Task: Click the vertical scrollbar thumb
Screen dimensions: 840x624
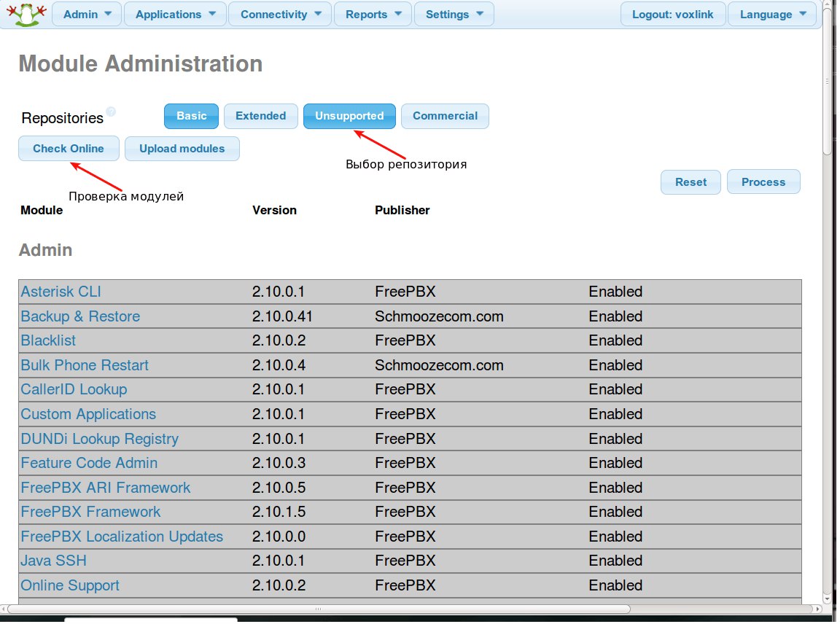Action: point(828,82)
